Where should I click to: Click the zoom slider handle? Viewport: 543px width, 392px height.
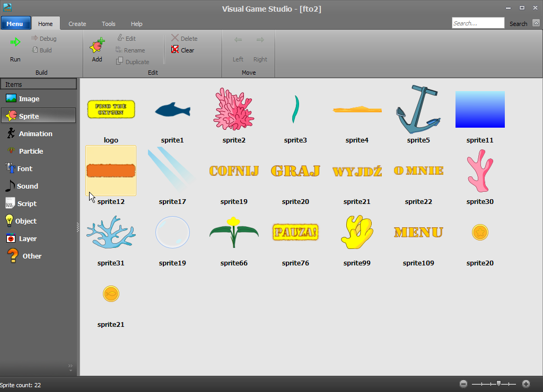click(498, 384)
